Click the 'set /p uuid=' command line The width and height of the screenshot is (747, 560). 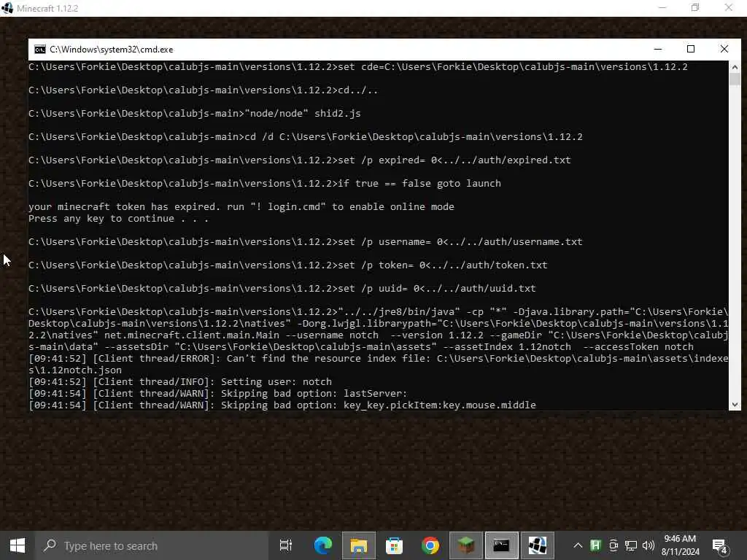tap(282, 289)
